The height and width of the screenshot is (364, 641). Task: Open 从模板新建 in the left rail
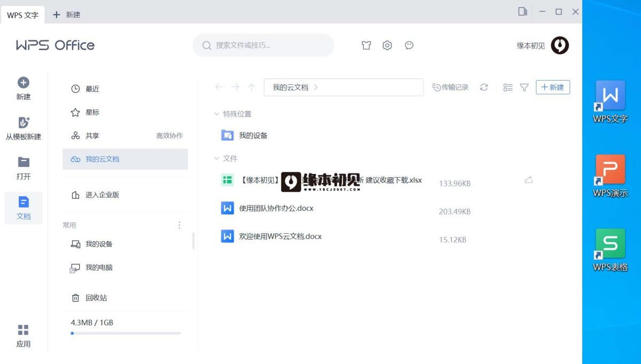click(x=24, y=128)
